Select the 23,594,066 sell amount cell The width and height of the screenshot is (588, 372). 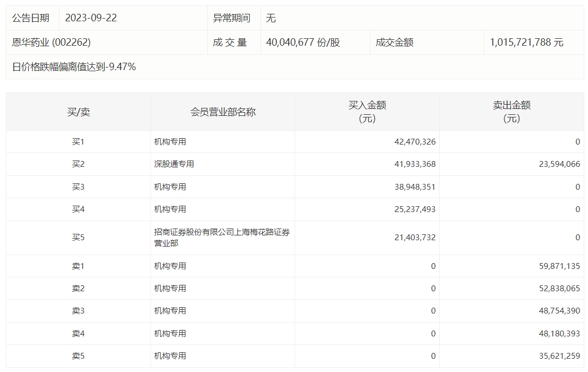click(559, 164)
